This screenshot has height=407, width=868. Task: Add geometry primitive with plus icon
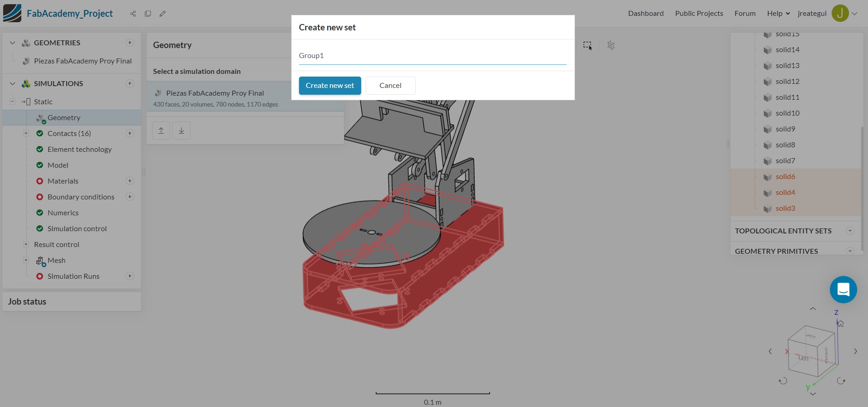tap(850, 251)
